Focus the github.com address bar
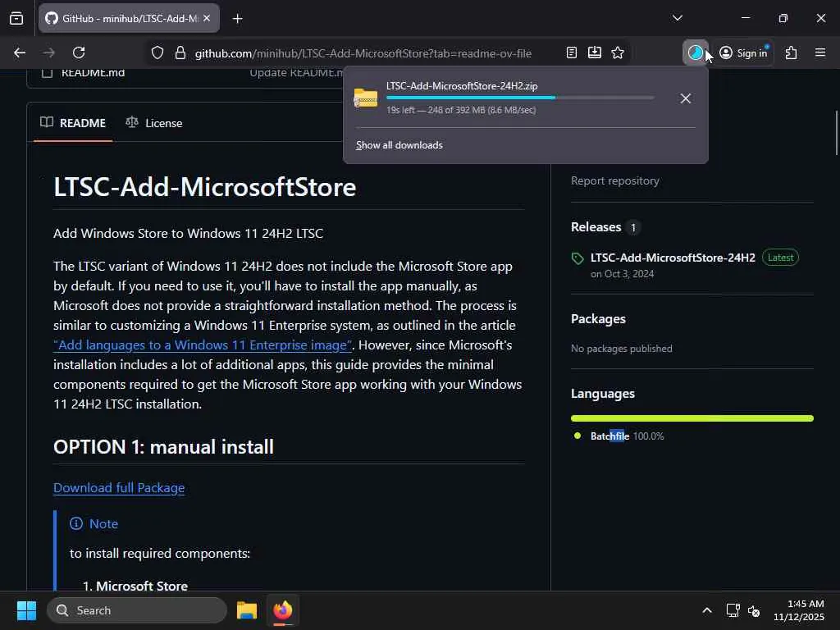This screenshot has width=840, height=630. point(363,53)
